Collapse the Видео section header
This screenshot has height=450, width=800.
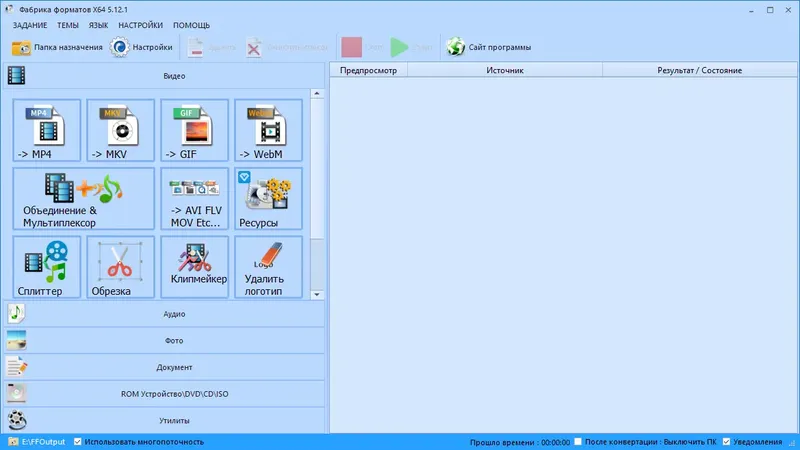164,76
